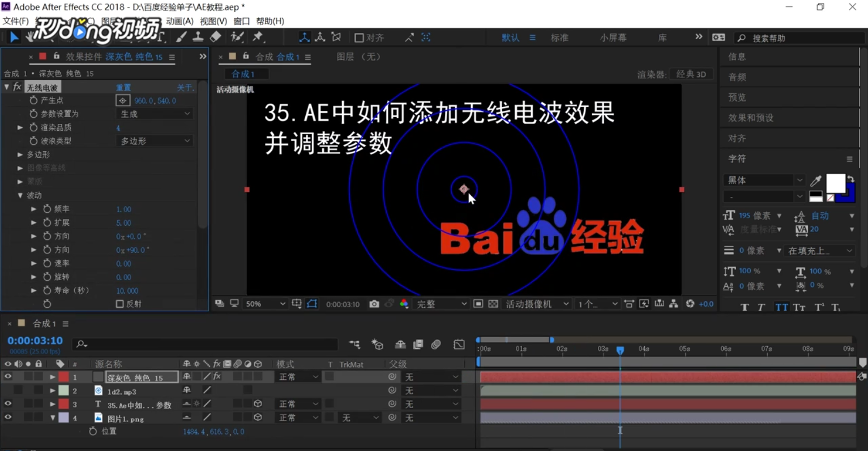This screenshot has height=451, width=868.
Task: Click parent pick whip for 图片1.png
Action: click(x=392, y=418)
